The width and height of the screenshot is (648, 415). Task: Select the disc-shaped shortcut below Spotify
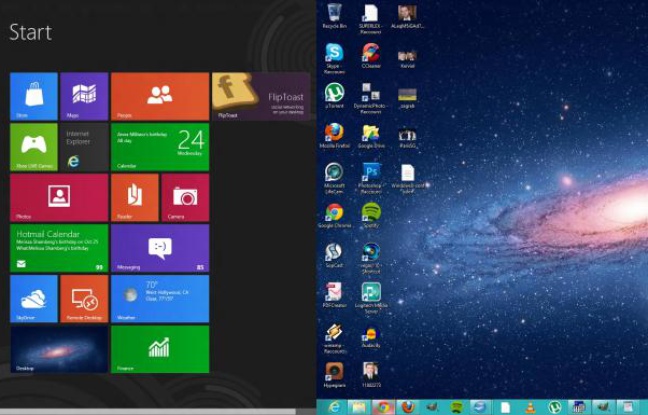(x=371, y=258)
